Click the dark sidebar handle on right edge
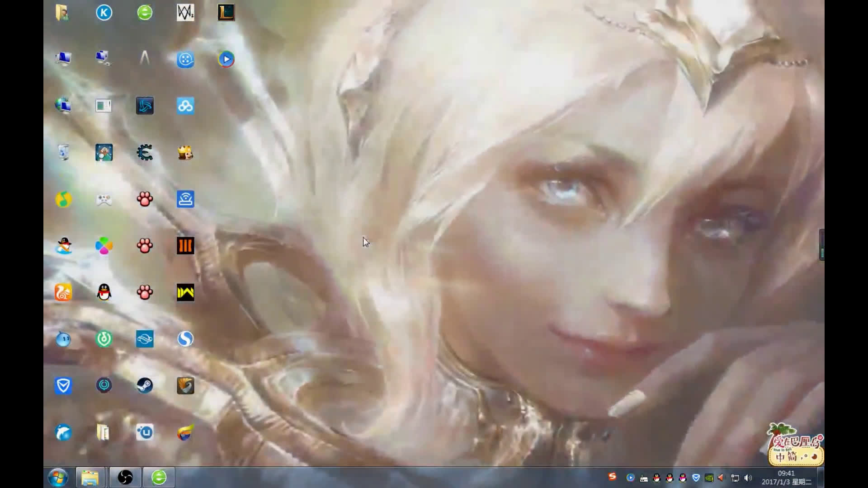 [x=822, y=244]
